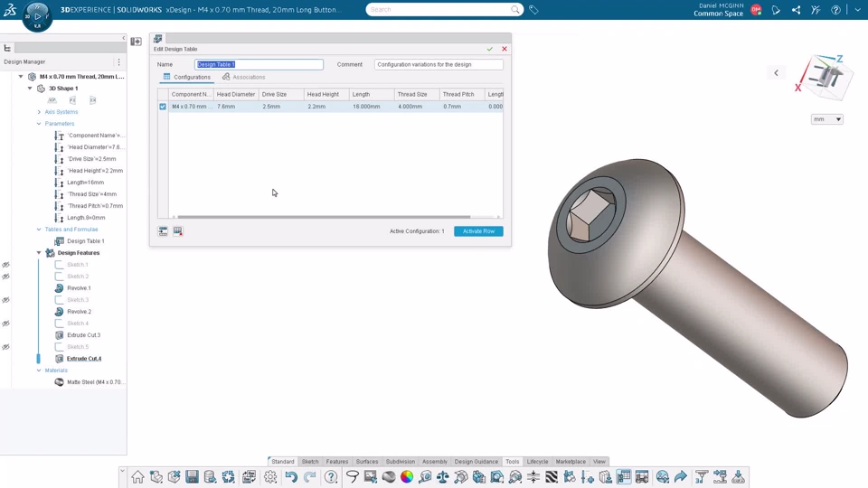This screenshot has width=868, height=488.
Task: Collapse the Parameters node
Action: [39, 124]
